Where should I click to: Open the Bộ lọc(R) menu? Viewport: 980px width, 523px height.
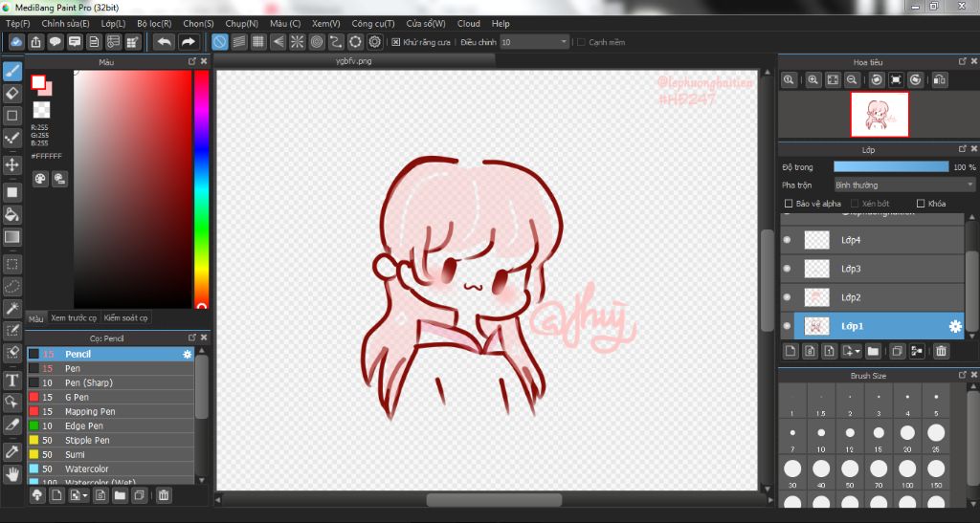click(154, 24)
